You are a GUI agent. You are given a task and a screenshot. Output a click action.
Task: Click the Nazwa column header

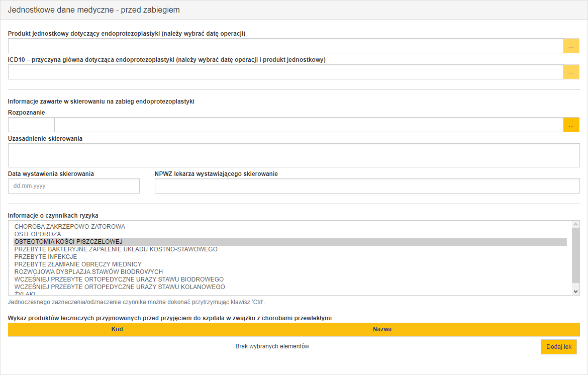382,329
